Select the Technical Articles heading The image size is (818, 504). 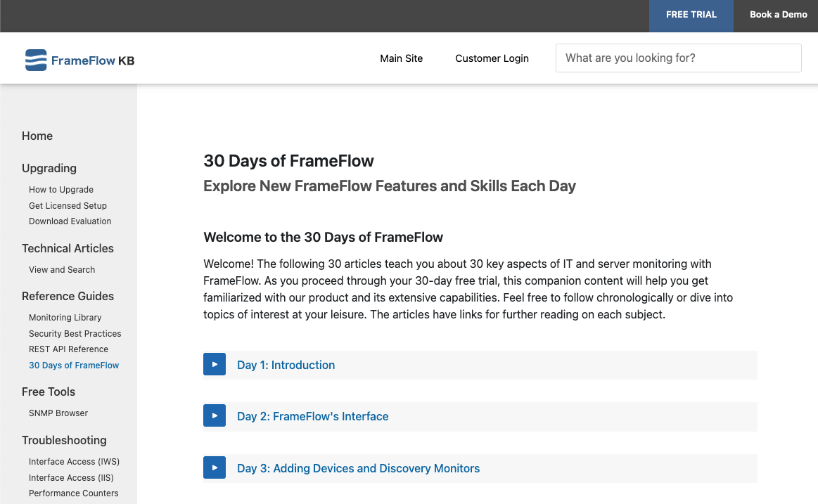click(68, 249)
